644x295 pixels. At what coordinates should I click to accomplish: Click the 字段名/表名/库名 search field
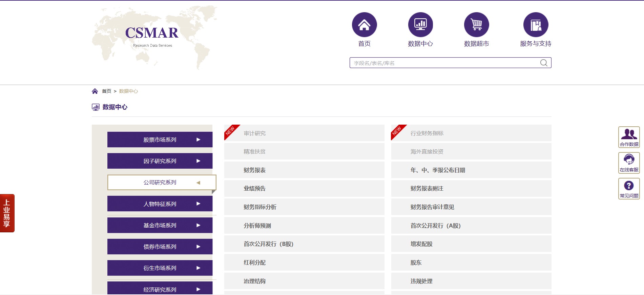[x=444, y=63]
